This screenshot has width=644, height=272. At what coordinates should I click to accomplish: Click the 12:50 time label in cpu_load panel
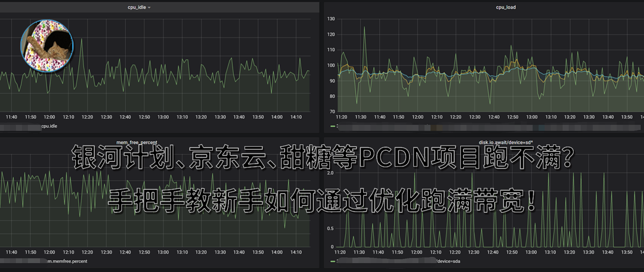click(x=512, y=117)
